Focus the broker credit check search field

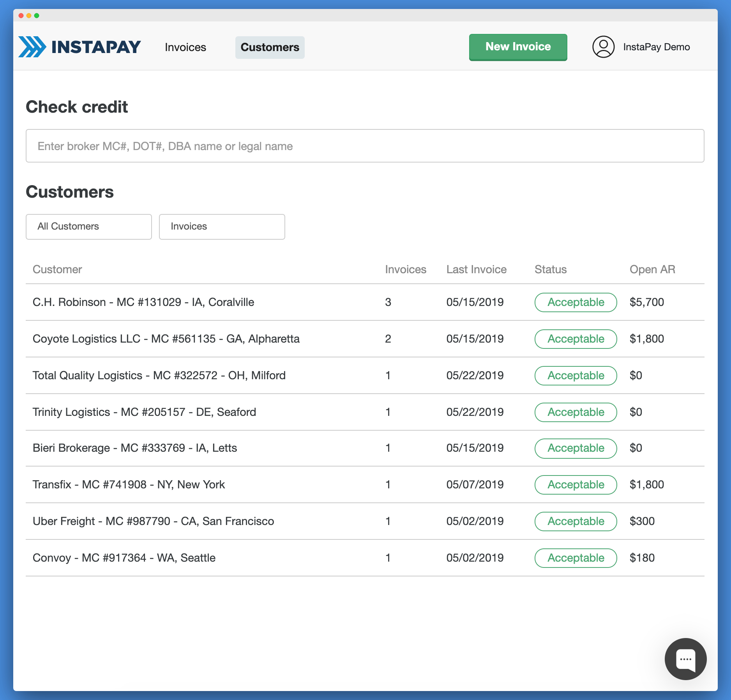point(365,146)
